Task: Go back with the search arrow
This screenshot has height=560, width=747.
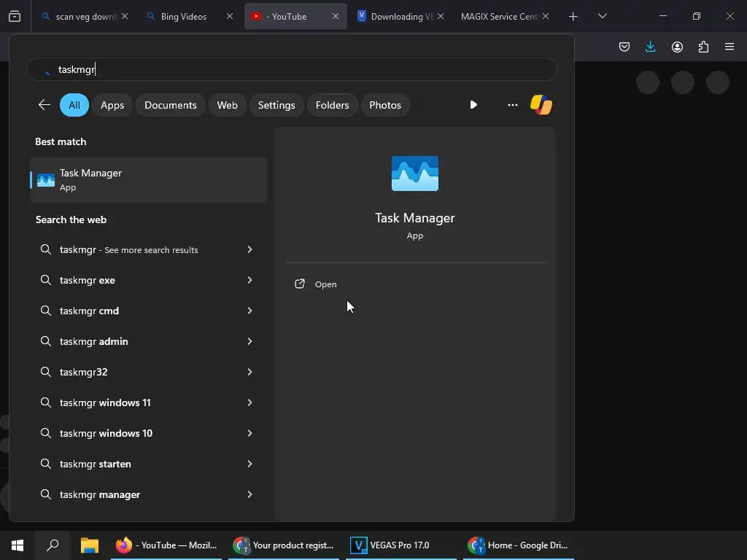Action: pyautogui.click(x=44, y=105)
